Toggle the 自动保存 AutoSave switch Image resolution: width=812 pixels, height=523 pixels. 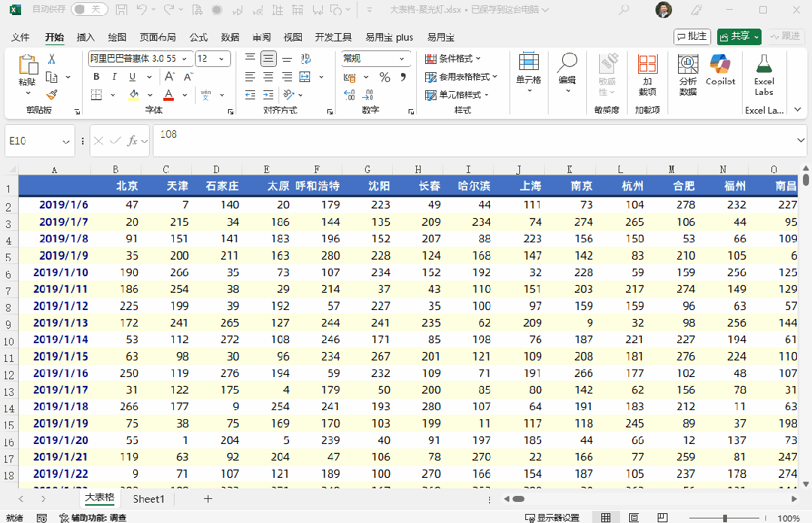click(x=89, y=9)
